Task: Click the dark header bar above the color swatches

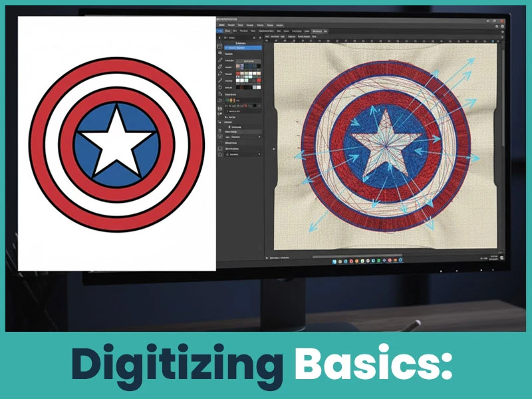Action: pos(248,61)
